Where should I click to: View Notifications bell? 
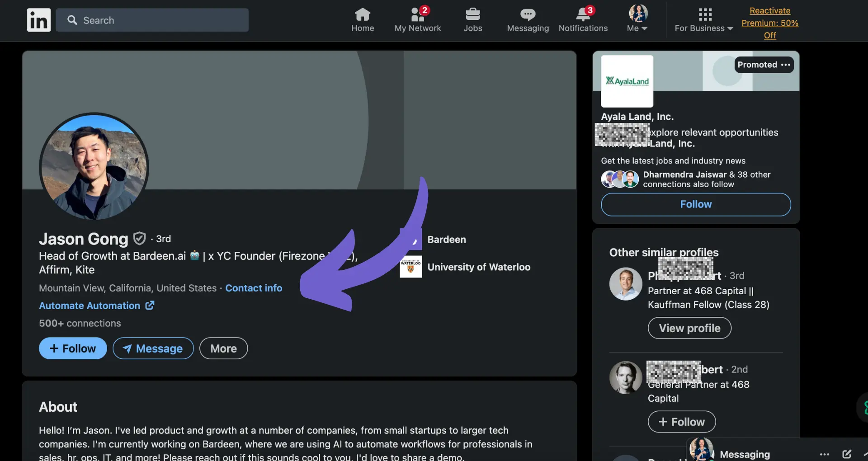(583, 20)
